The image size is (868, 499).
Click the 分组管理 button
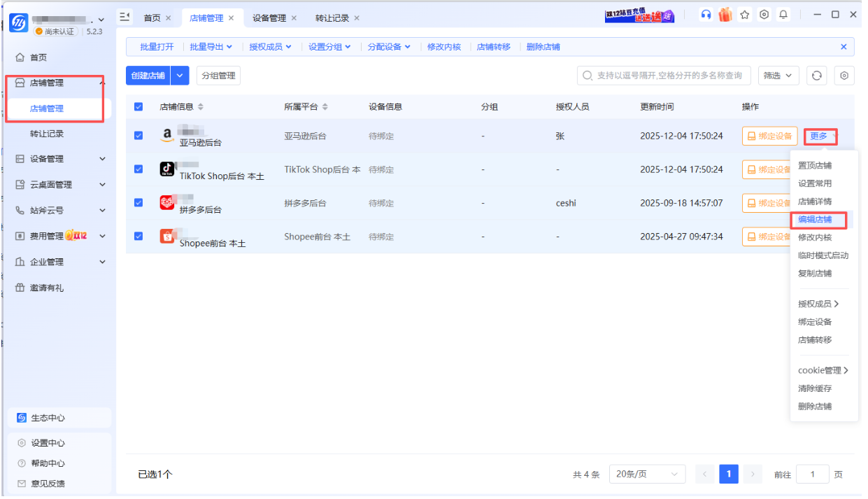coord(218,76)
